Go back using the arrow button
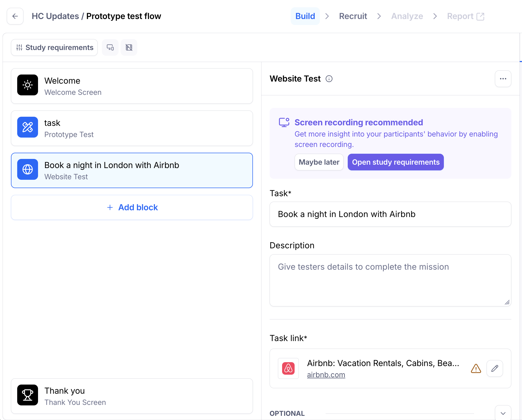This screenshot has width=522, height=420. point(15,16)
